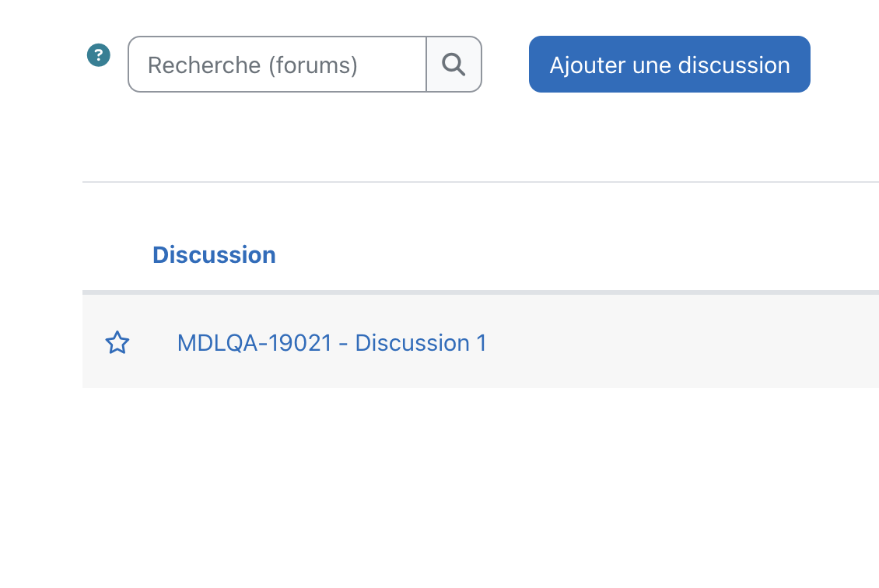Click the teal question mark icon
The height and width of the screenshot is (588, 879).
tap(99, 55)
